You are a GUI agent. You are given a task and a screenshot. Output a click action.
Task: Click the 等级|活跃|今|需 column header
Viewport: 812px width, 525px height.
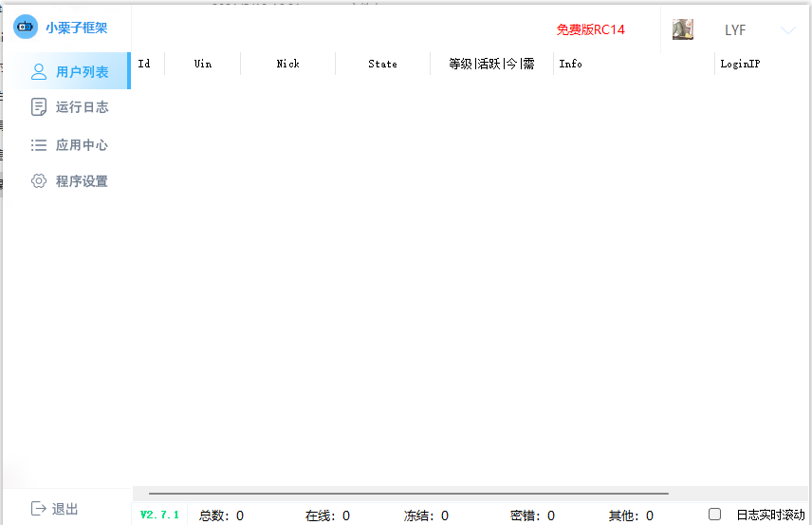(491, 64)
